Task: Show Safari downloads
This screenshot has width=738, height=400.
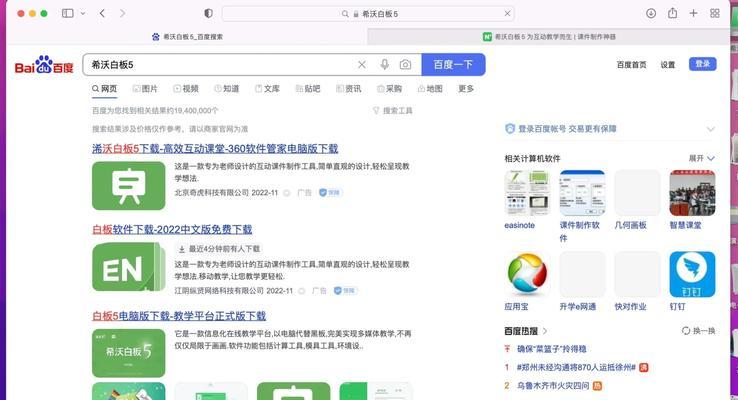Action: 651,13
